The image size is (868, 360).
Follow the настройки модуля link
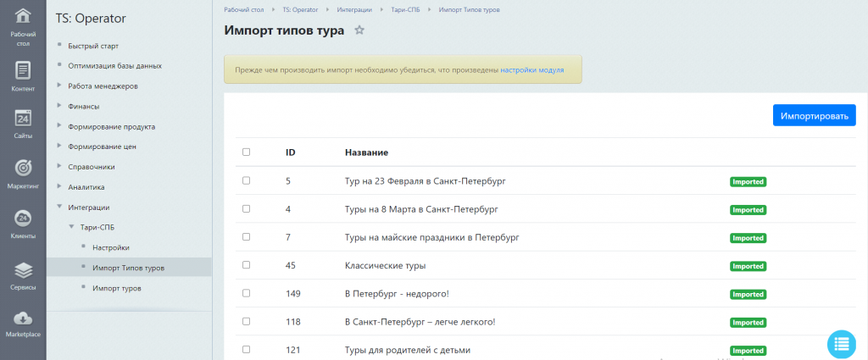[532, 70]
